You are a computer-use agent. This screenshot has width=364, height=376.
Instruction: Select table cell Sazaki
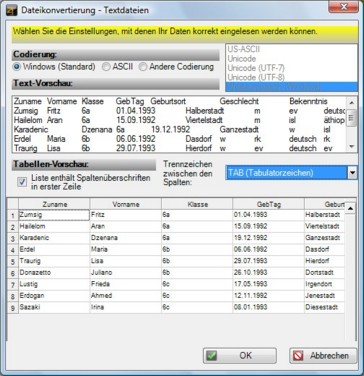[54, 307]
